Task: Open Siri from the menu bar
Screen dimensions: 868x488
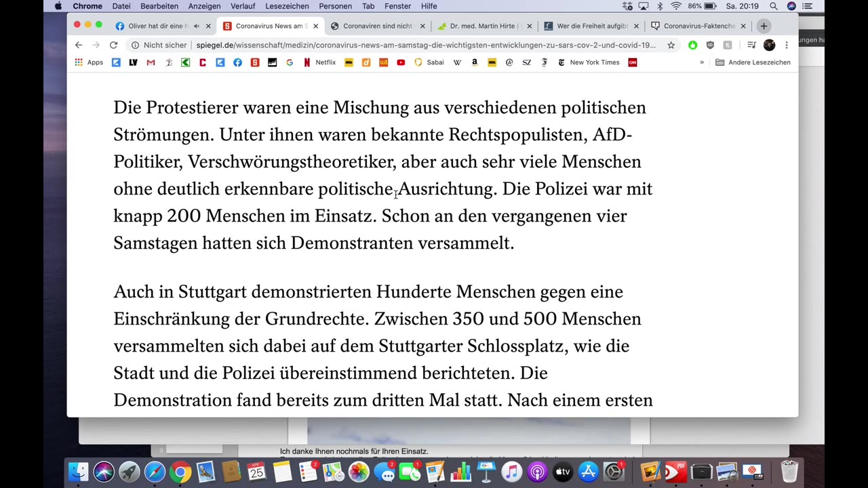Action: (x=791, y=6)
